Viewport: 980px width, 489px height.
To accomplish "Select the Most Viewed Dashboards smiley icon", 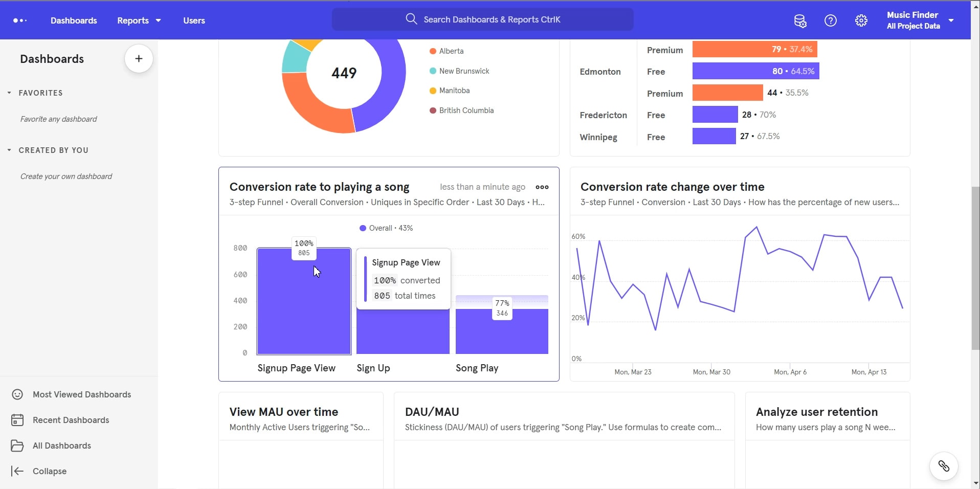I will tap(17, 394).
